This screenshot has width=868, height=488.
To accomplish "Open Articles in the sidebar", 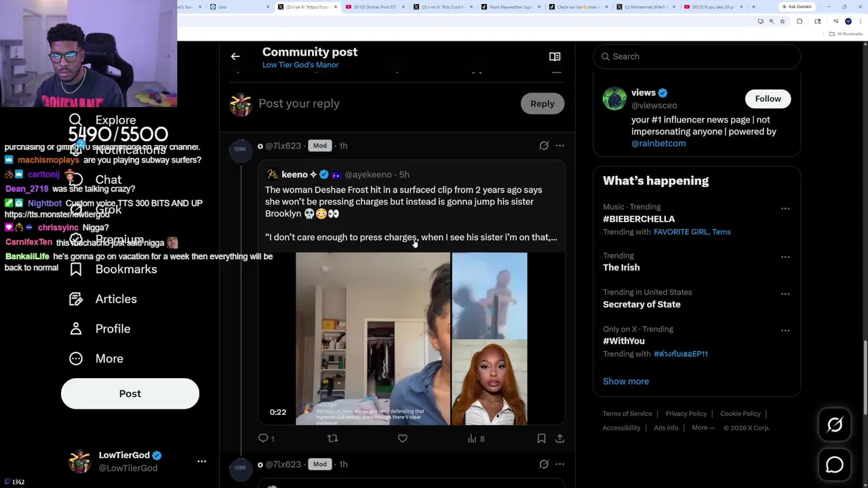I will (102, 299).
